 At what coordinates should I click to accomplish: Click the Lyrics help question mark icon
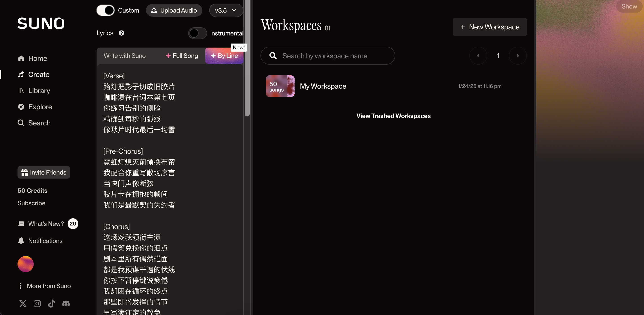pyautogui.click(x=121, y=33)
